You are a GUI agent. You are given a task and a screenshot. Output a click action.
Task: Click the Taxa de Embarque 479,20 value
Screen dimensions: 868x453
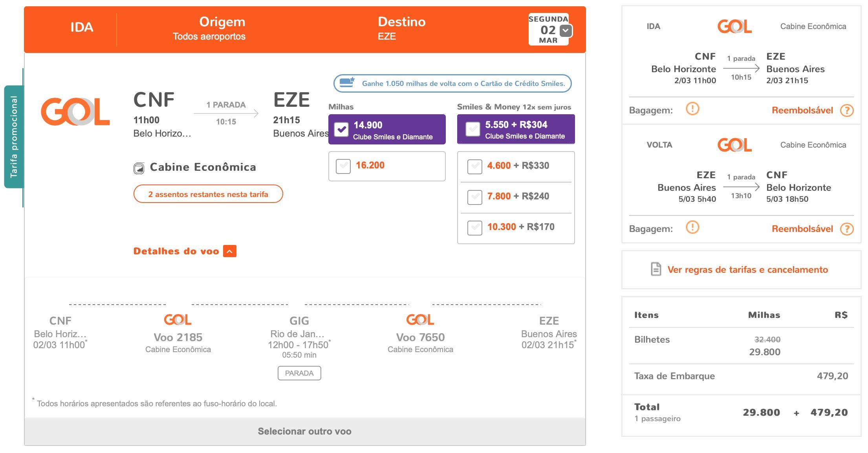(x=832, y=376)
